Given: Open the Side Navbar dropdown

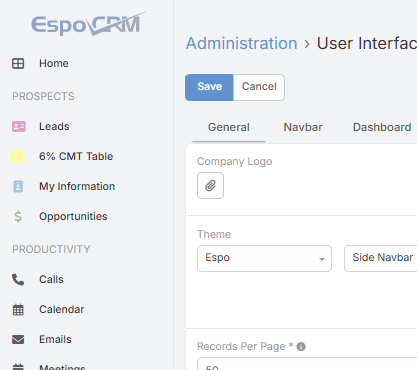Looking at the screenshot, I should [x=381, y=258].
